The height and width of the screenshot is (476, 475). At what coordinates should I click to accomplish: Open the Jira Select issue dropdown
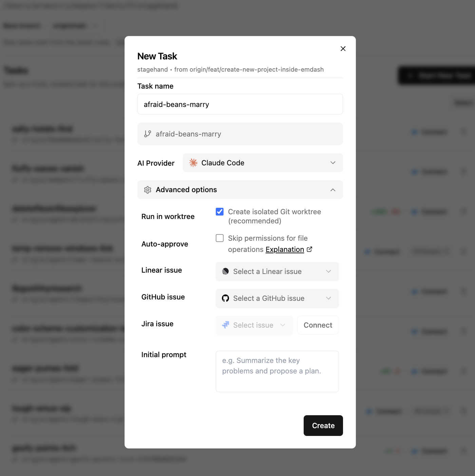coord(254,325)
